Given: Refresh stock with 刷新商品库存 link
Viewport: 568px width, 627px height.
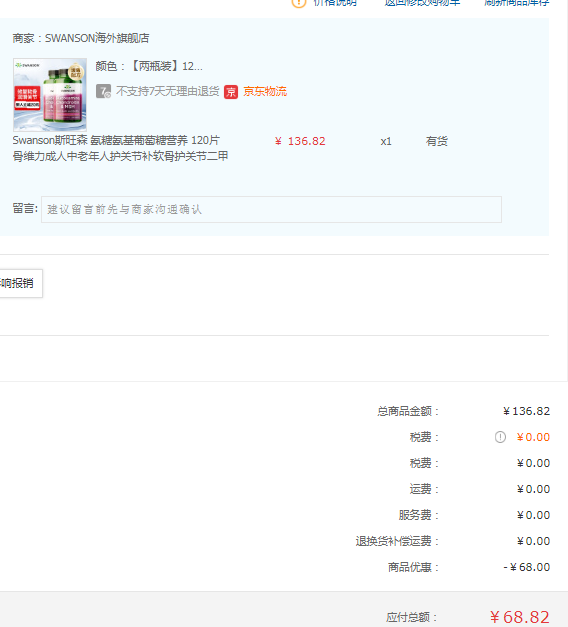Looking at the screenshot, I should 517,3.
